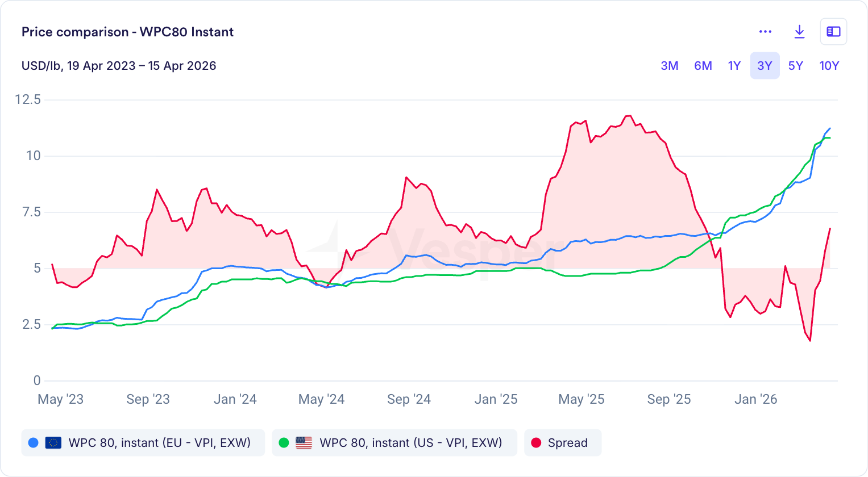Viewport: 868px width, 477px height.
Task: Click the red Spread legend dot
Action: tap(535, 443)
